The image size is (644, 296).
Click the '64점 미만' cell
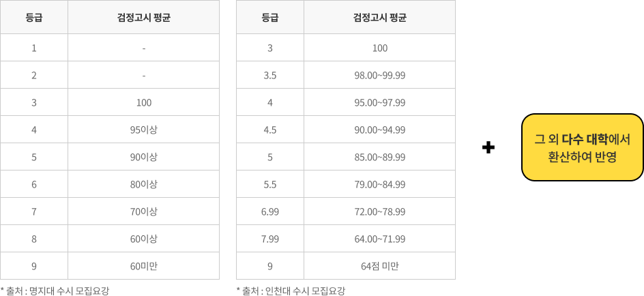tap(379, 266)
